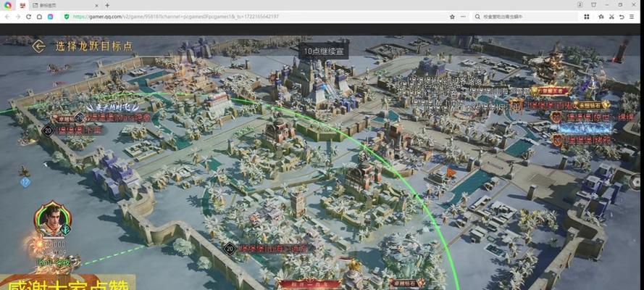Click the green security shield icon
The width and height of the screenshot is (644, 290).
(67, 16)
